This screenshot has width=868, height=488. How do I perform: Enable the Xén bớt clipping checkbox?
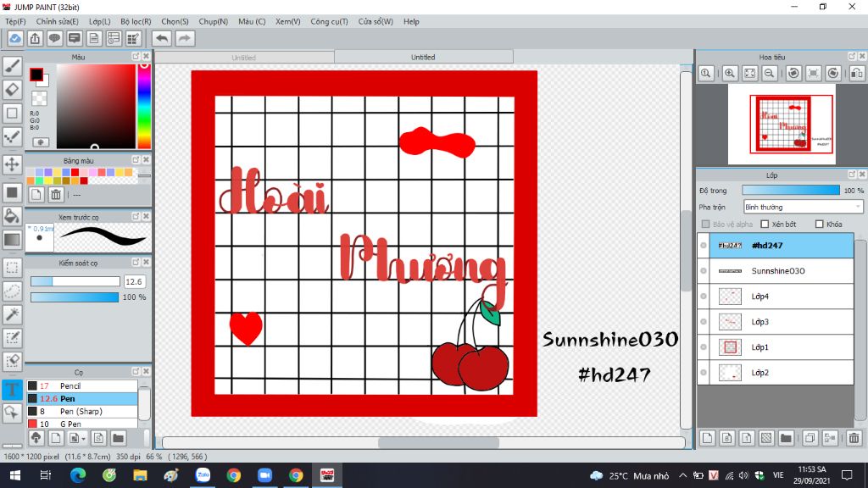tap(765, 224)
